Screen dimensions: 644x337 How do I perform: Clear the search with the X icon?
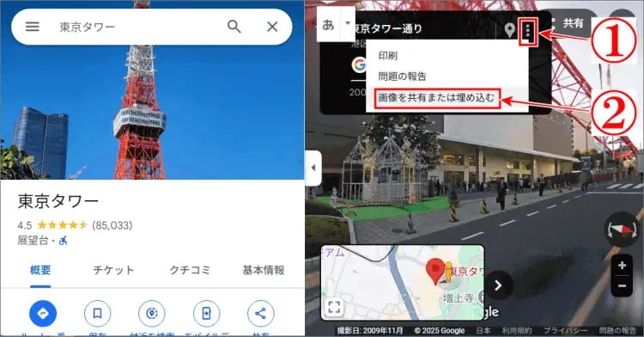point(272,27)
